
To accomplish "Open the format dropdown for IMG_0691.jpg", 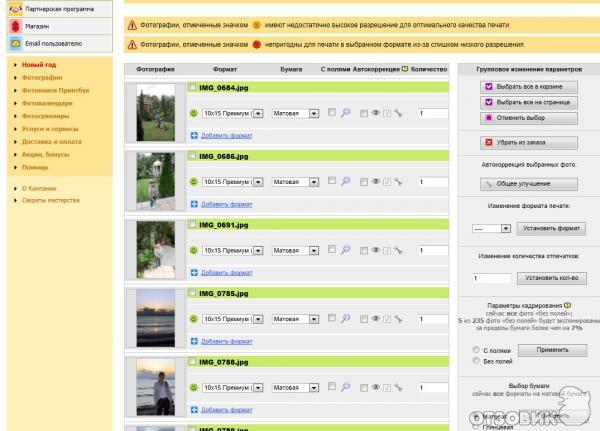I will click(x=258, y=250).
